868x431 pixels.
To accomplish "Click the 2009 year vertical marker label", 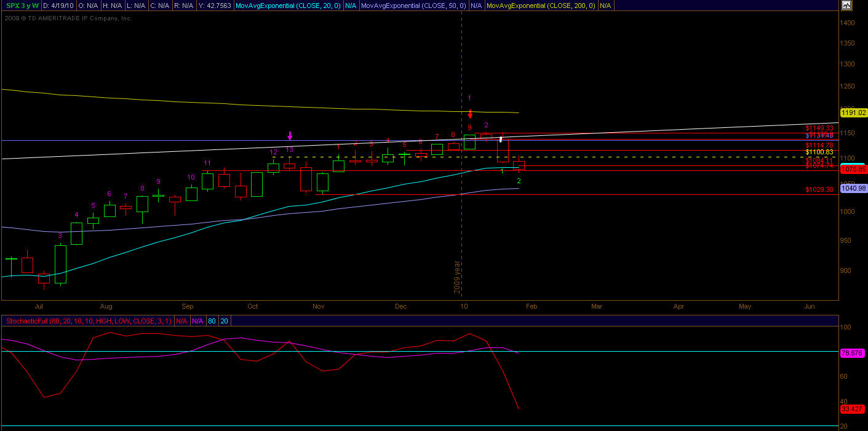I will point(458,277).
